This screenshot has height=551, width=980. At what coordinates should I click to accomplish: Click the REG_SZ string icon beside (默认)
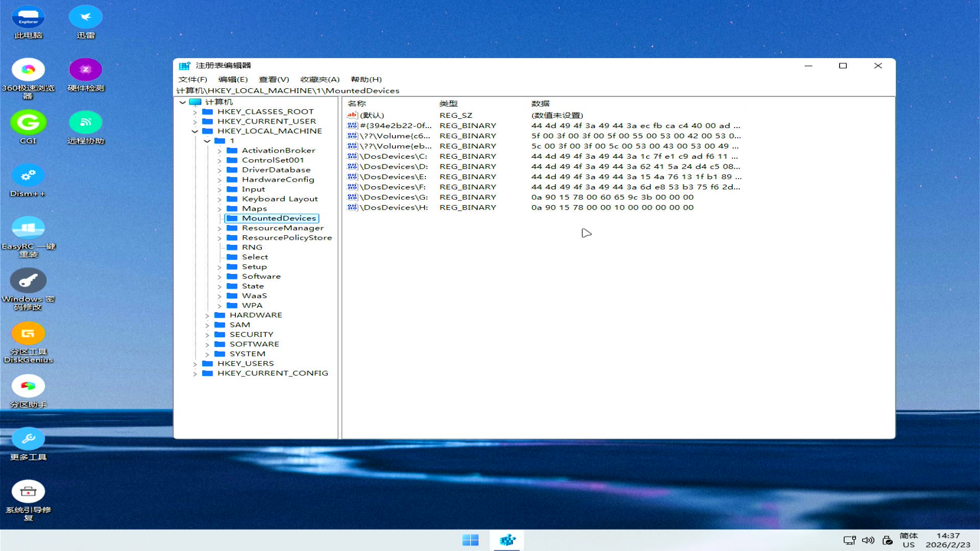(352, 115)
